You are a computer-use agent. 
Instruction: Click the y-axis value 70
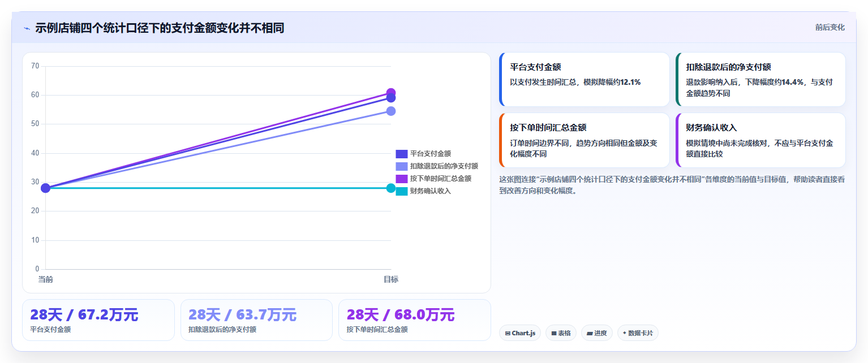35,66
